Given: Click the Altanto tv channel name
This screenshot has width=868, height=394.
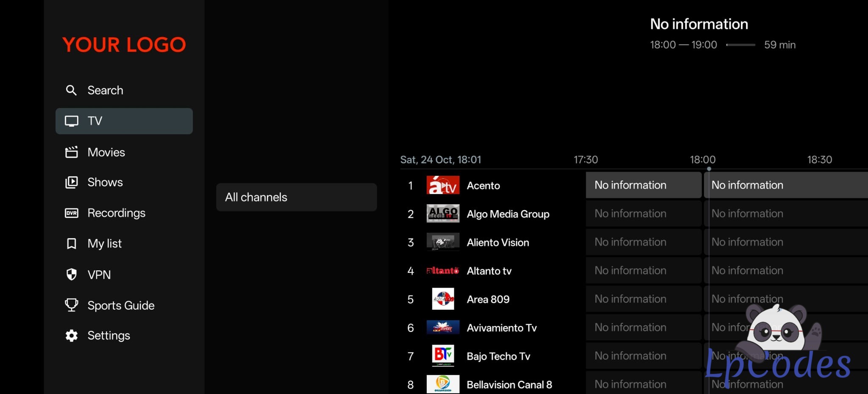Looking at the screenshot, I should 489,271.
